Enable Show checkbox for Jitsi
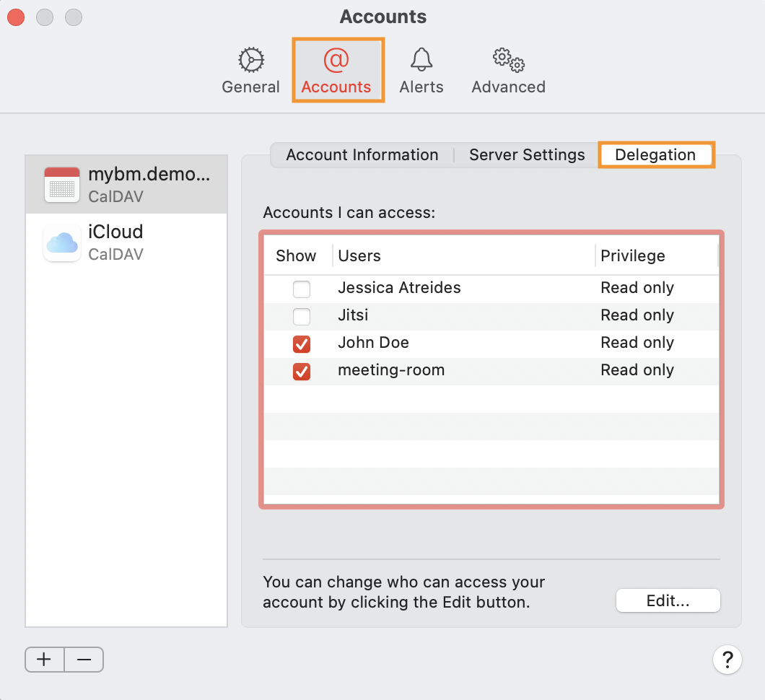The width and height of the screenshot is (765, 700). click(x=302, y=317)
